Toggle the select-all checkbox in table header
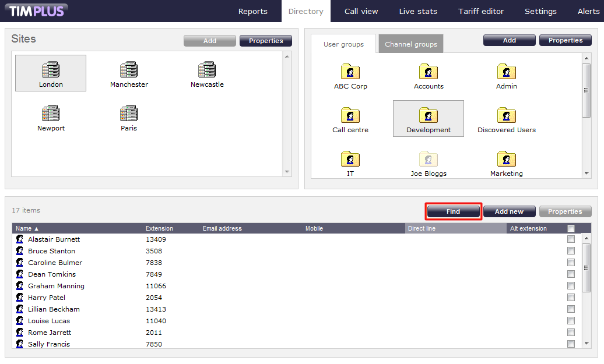The width and height of the screenshot is (604, 364). pyautogui.click(x=571, y=228)
